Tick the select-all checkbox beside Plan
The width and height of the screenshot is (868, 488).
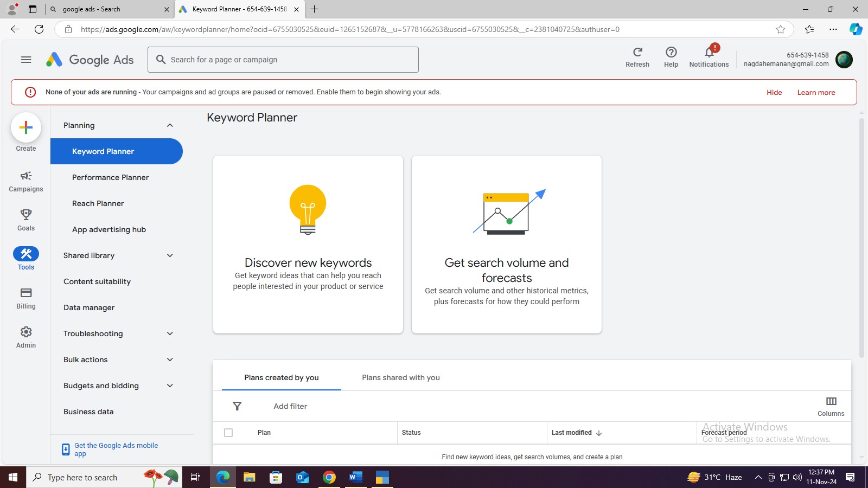228,433
